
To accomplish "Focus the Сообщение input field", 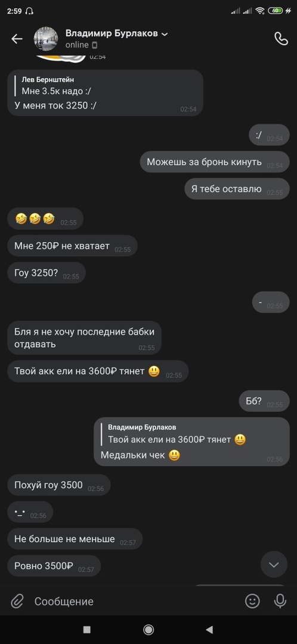I will [135, 602].
